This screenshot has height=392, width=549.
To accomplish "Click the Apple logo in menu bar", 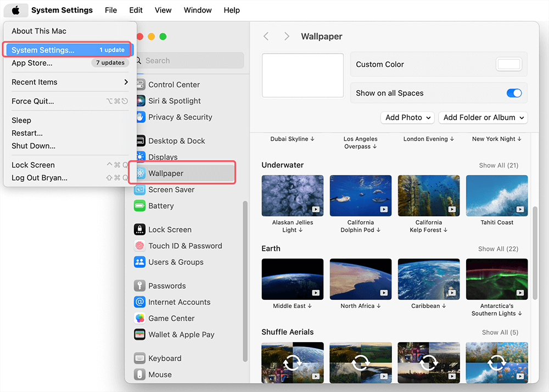I will pos(16,10).
